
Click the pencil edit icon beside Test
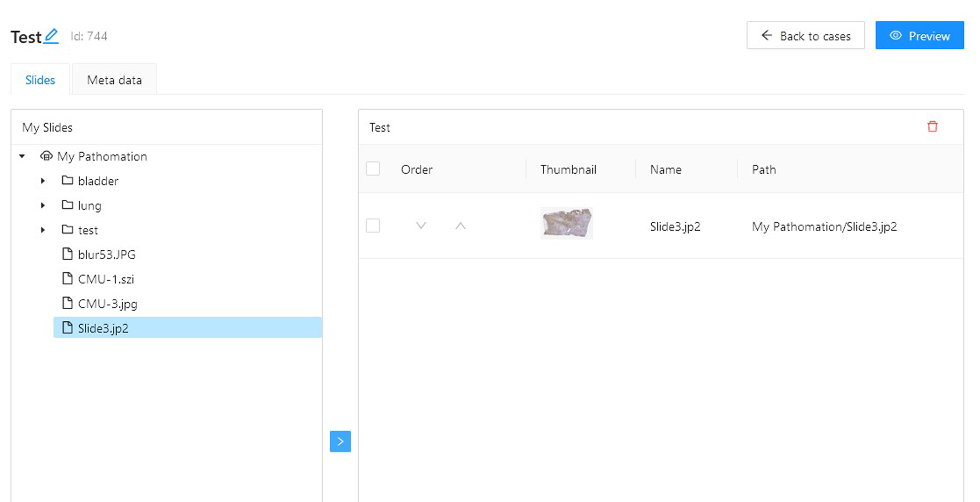(51, 36)
